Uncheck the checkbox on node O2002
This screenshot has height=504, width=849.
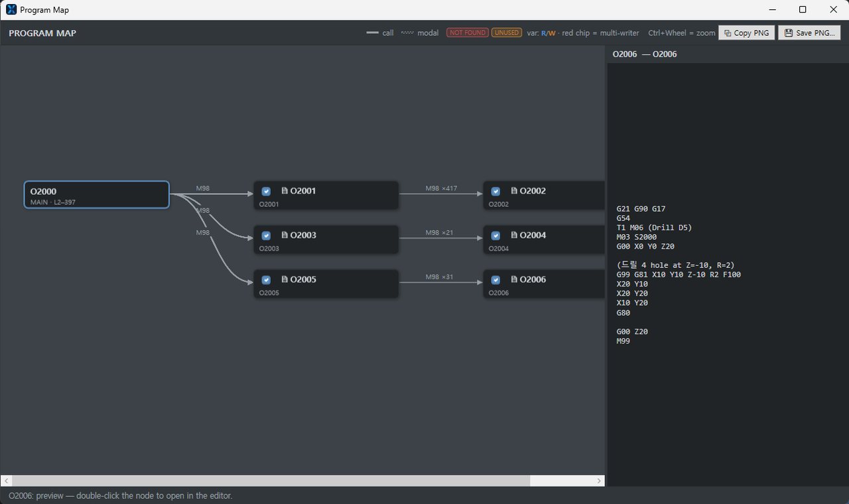pos(495,191)
